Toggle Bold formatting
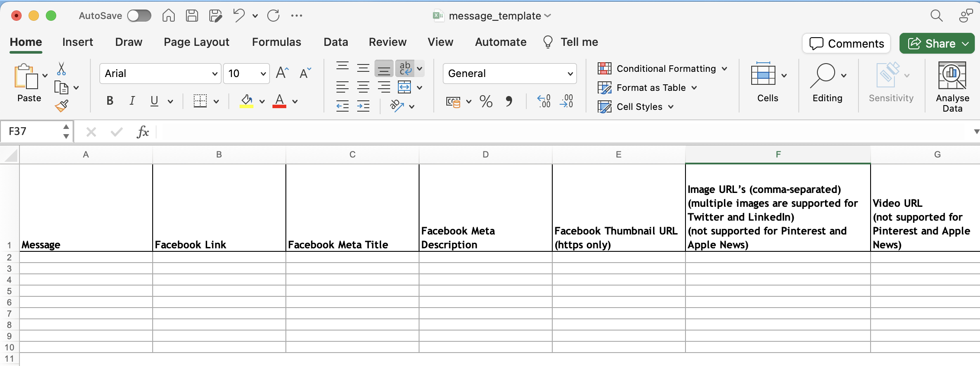The width and height of the screenshot is (980, 366). tap(110, 101)
